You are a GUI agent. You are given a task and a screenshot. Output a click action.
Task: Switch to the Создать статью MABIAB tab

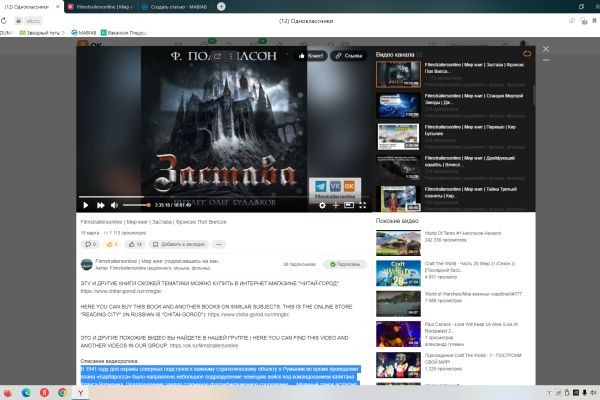(x=175, y=7)
